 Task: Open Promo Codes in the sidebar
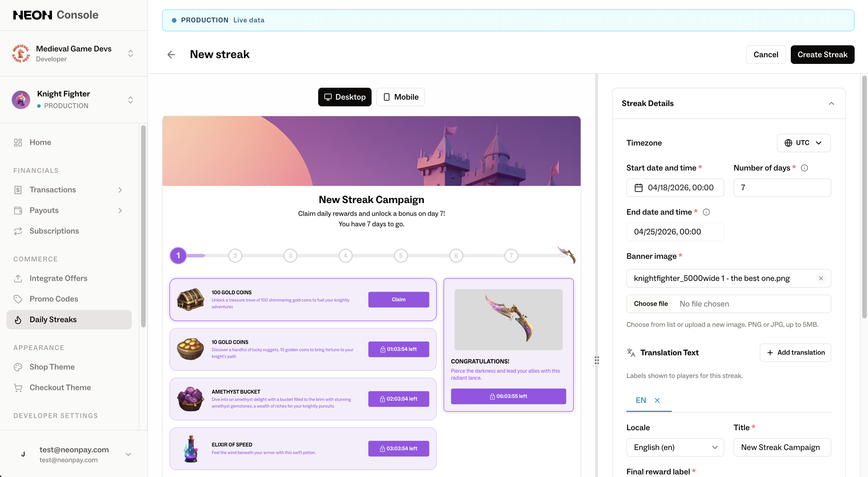54,299
